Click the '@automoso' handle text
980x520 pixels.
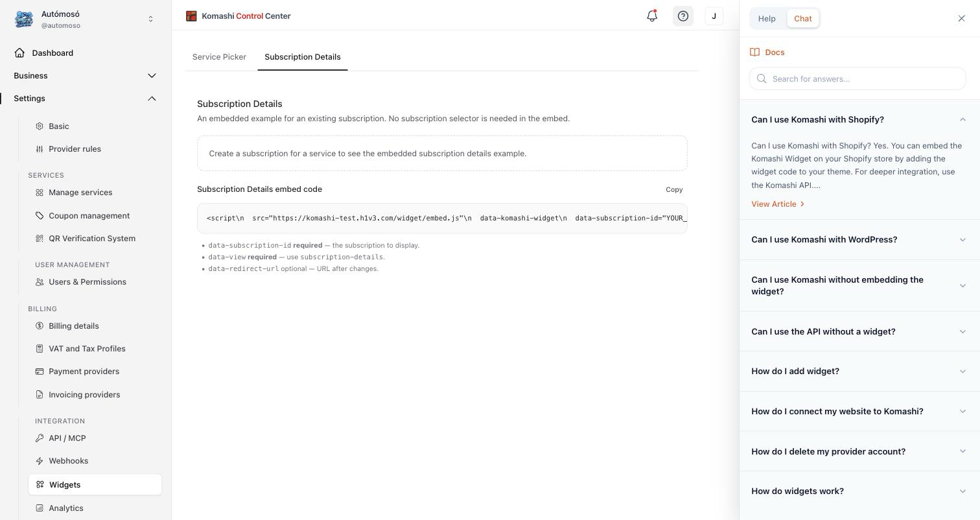pyautogui.click(x=61, y=26)
